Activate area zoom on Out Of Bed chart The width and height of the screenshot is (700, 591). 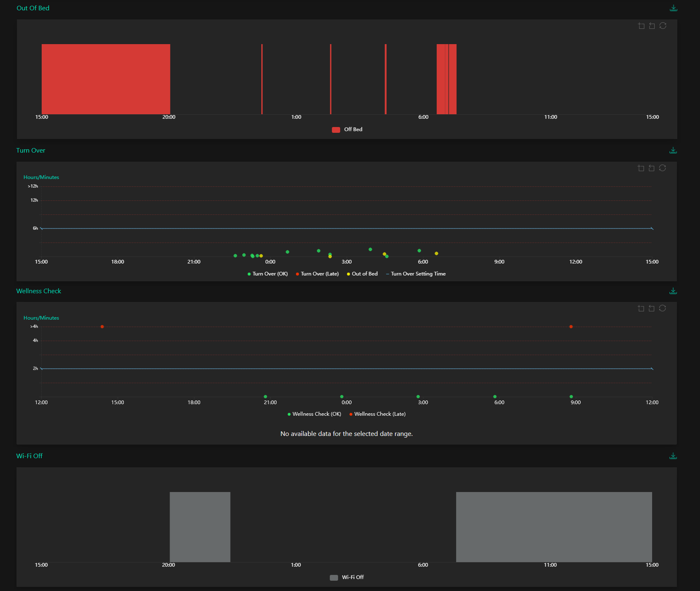[x=641, y=26]
